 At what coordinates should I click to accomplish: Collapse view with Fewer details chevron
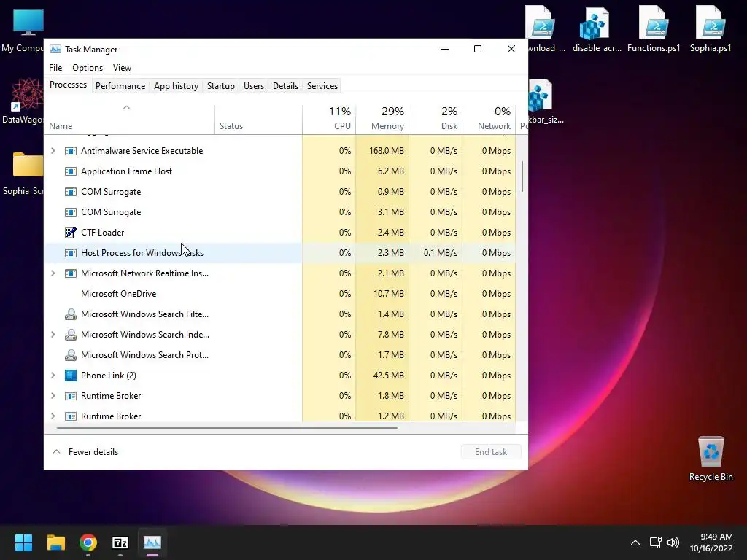click(56, 452)
